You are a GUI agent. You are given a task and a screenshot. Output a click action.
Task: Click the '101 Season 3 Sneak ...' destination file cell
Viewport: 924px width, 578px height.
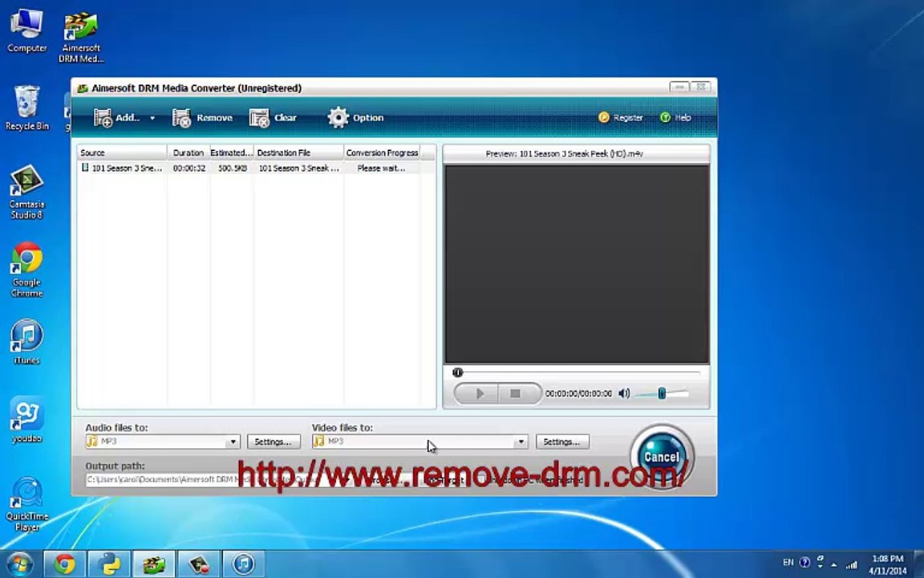click(x=298, y=168)
